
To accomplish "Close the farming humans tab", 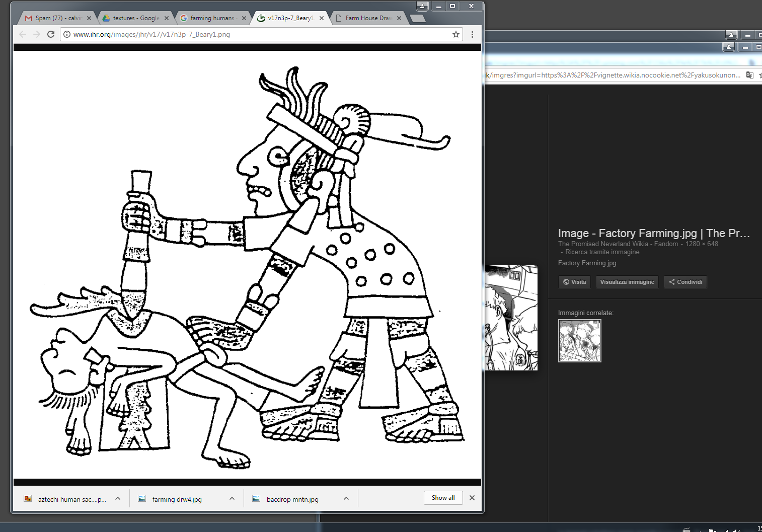I will click(x=244, y=18).
